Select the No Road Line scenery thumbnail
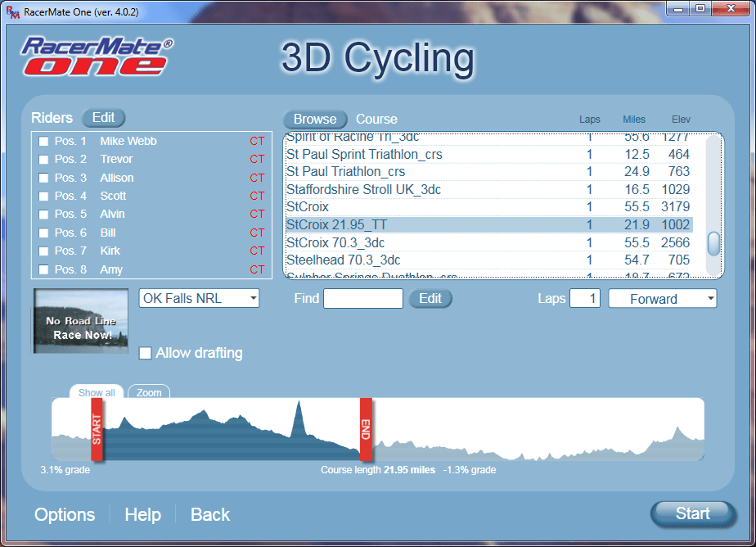This screenshot has width=756, height=547. 81,321
